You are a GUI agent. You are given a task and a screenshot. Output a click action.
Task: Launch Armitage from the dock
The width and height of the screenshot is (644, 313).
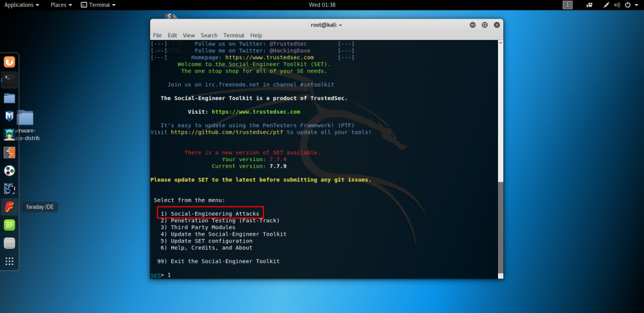9,134
